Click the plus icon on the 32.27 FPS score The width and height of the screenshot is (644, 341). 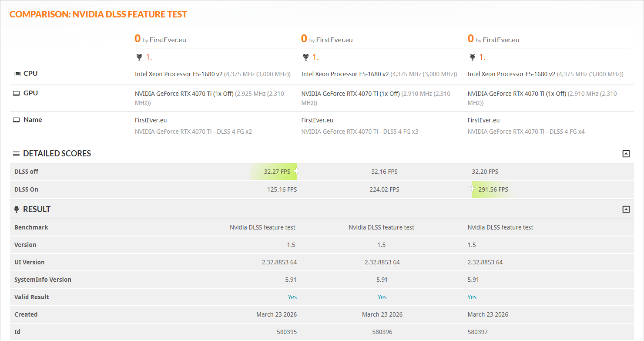pyautogui.click(x=297, y=171)
